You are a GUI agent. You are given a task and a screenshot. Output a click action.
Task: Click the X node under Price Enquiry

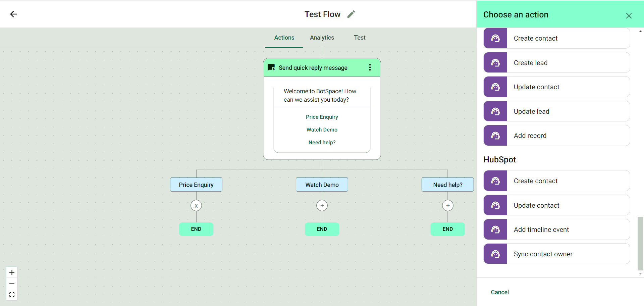tap(196, 206)
